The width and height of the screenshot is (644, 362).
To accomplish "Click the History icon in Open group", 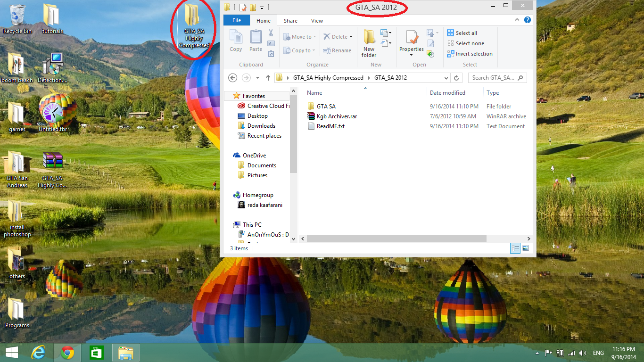I will (430, 54).
